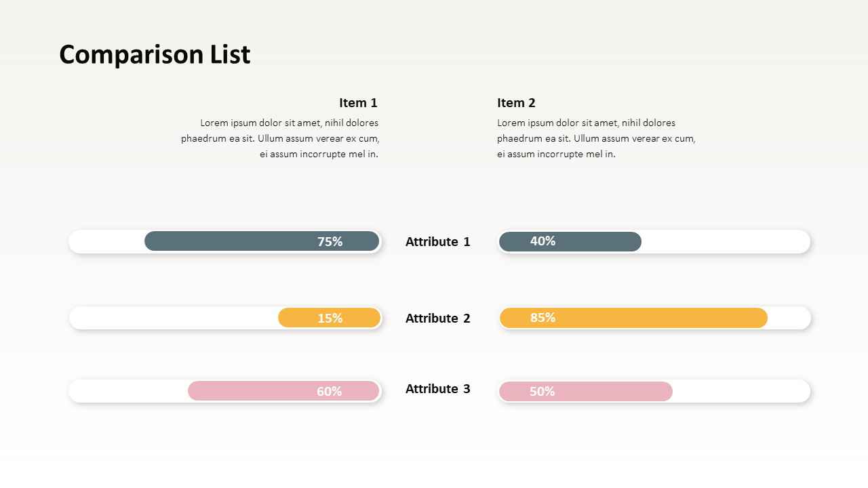Click the "Attribute 1" label
This screenshot has width=868, height=488.
pyautogui.click(x=437, y=242)
